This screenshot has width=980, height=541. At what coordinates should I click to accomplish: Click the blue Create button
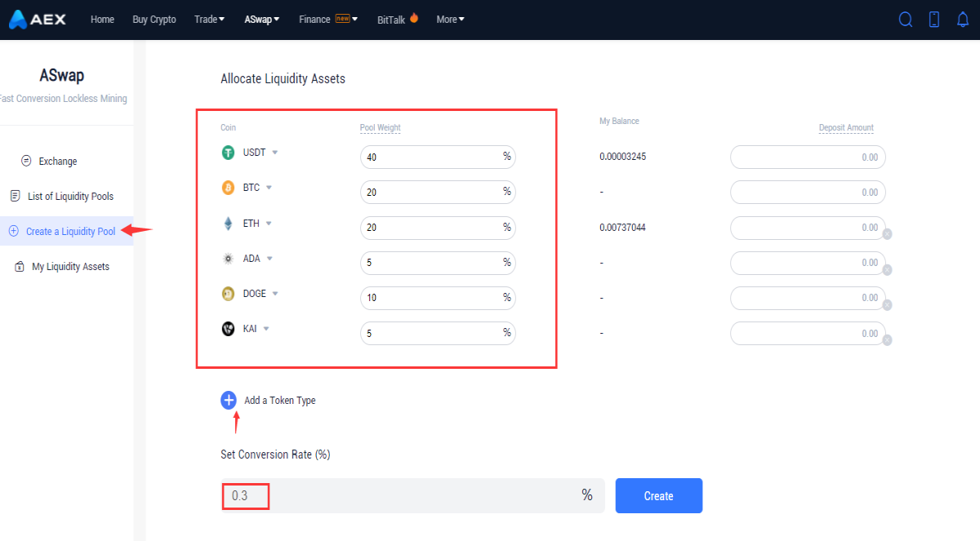659,495
